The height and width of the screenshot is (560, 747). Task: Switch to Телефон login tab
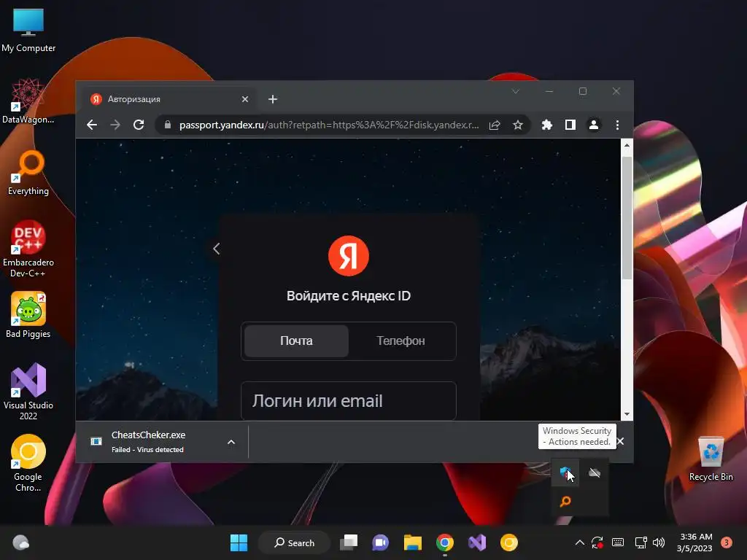point(400,341)
